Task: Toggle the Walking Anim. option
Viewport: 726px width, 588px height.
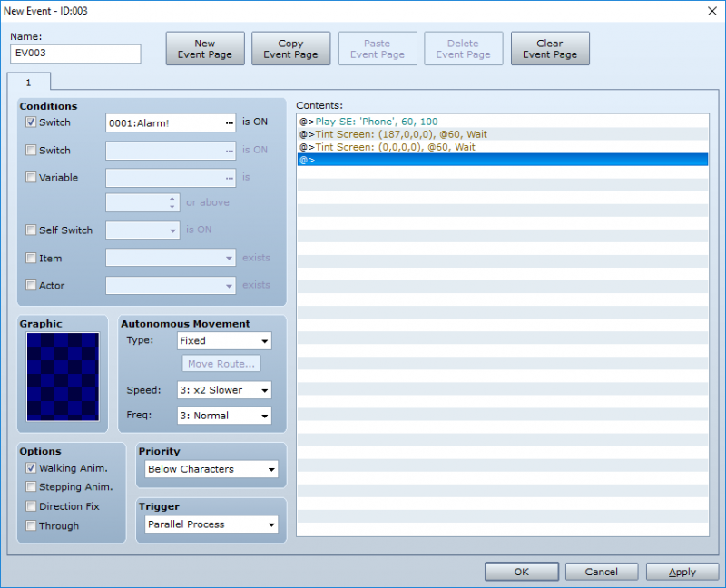Action: coord(31,468)
